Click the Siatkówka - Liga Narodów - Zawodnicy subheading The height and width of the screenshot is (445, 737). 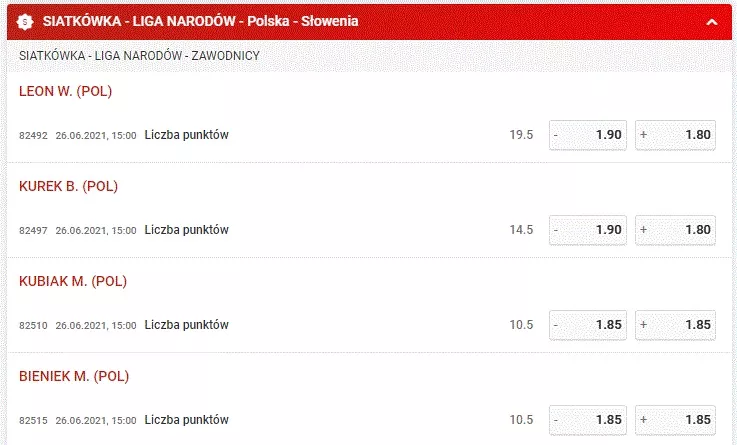tap(139, 55)
